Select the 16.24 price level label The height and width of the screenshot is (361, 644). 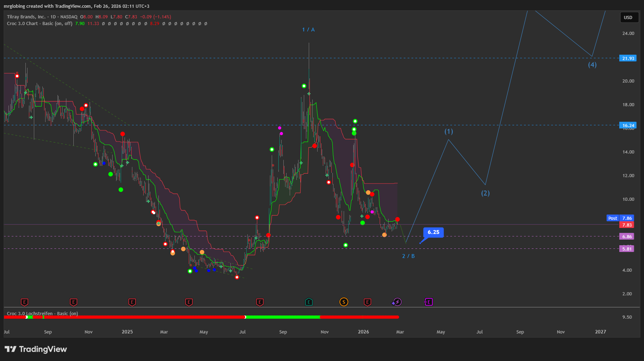(628, 125)
